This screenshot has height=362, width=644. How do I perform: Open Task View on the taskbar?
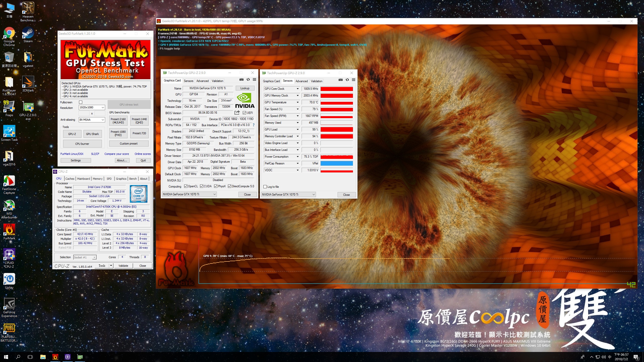30,357
